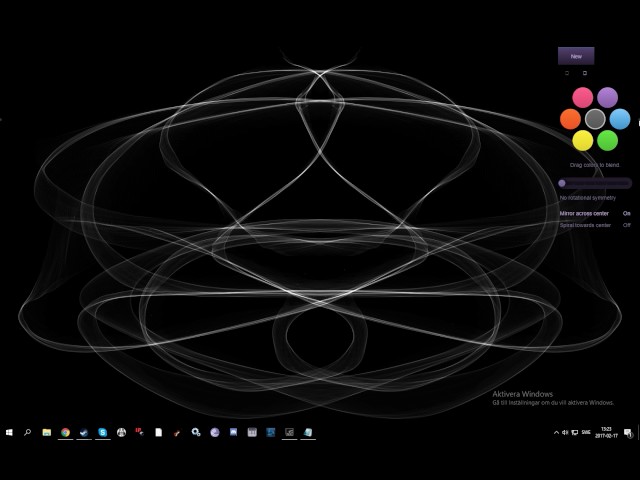Click the New button
This screenshot has height=480, width=640.
(576, 56)
